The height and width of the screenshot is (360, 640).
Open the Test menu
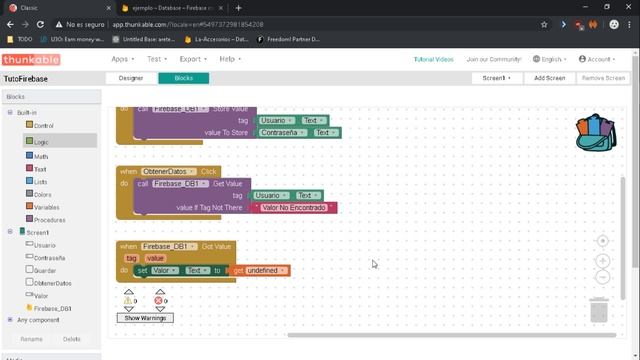click(157, 59)
